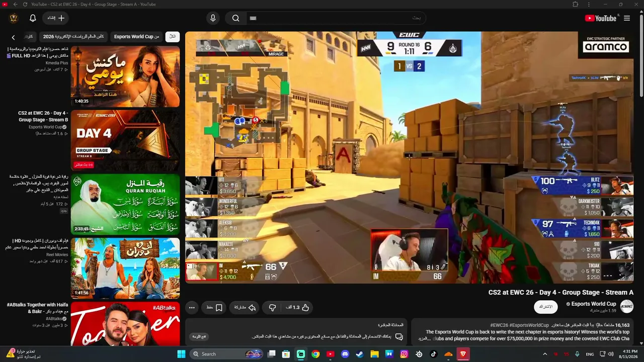Open Instagram from taskbar
Viewport: 644px width, 362px height.
[x=404, y=354]
